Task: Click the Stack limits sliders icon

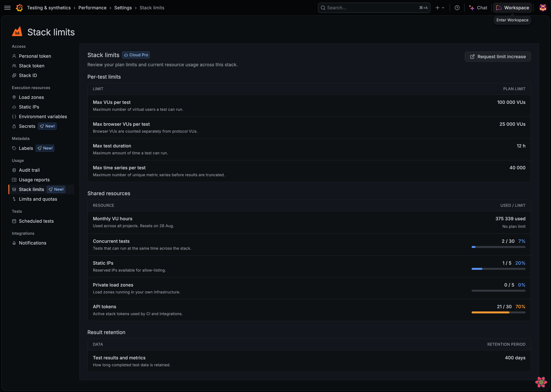Action: (x=14, y=189)
